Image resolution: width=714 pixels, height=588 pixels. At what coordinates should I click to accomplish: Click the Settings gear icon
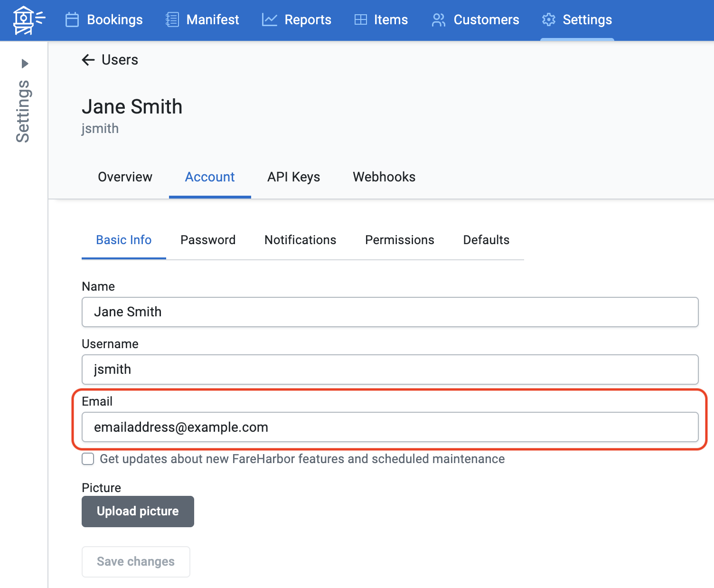[x=549, y=20]
